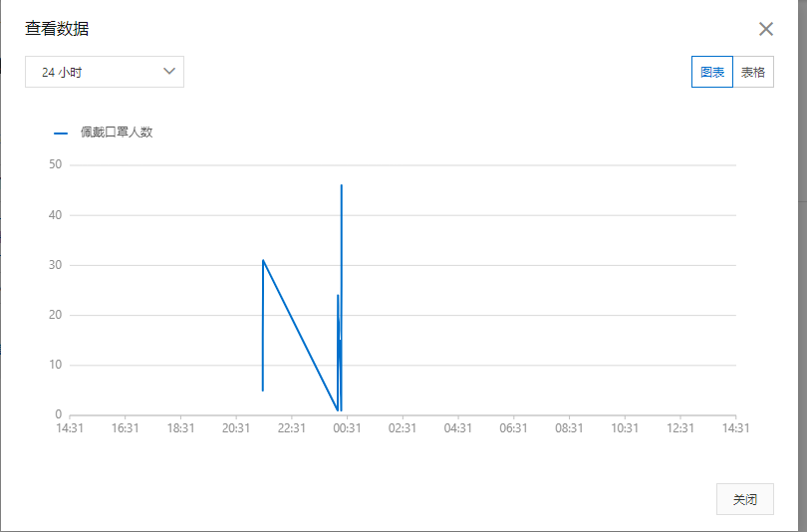Click the 00:31 x-axis label
Image resolution: width=807 pixels, height=532 pixels.
[x=347, y=428]
